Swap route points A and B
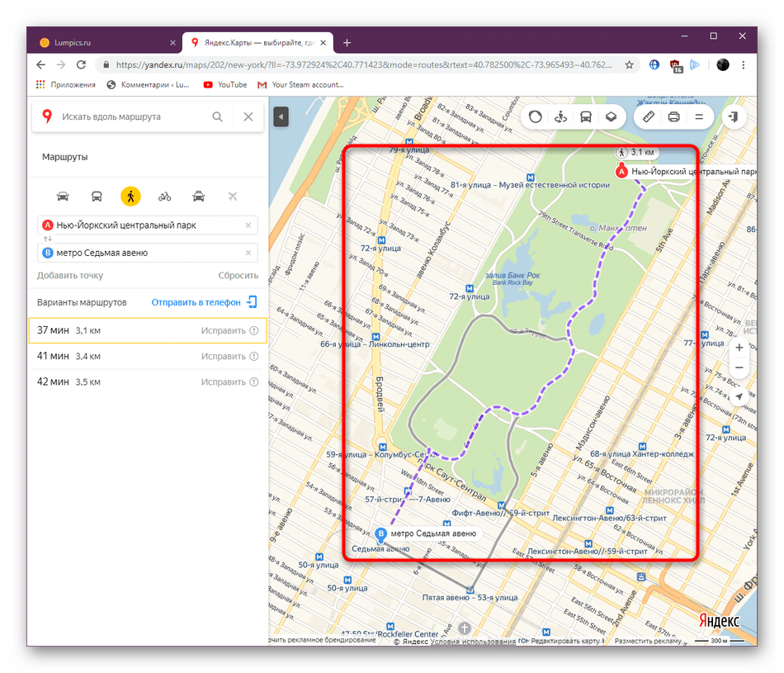This screenshot has width=784, height=673. (48, 239)
